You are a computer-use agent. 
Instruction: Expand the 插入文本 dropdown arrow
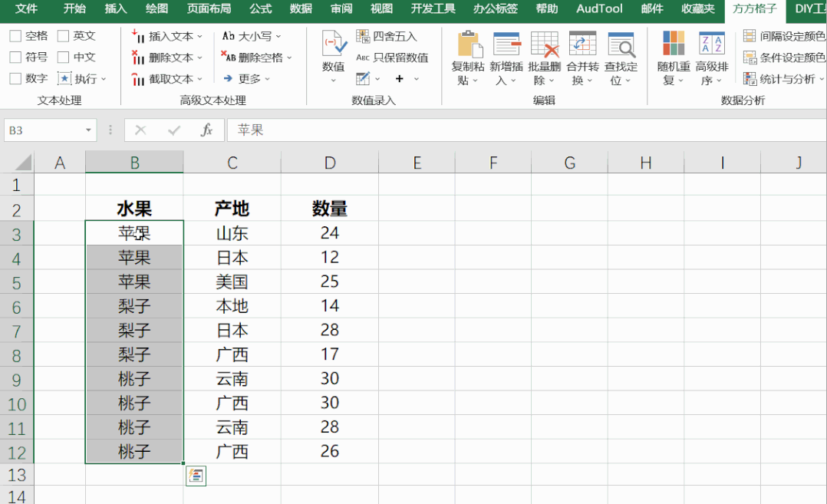200,36
